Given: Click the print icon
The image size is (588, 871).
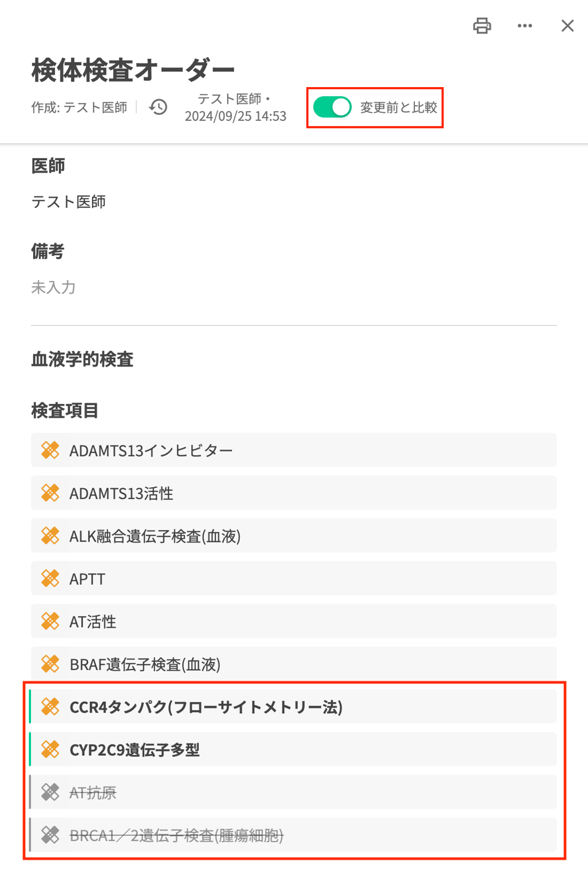Looking at the screenshot, I should pyautogui.click(x=482, y=26).
